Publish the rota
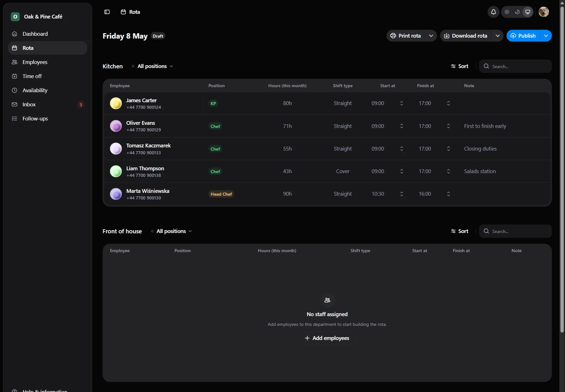 523,36
